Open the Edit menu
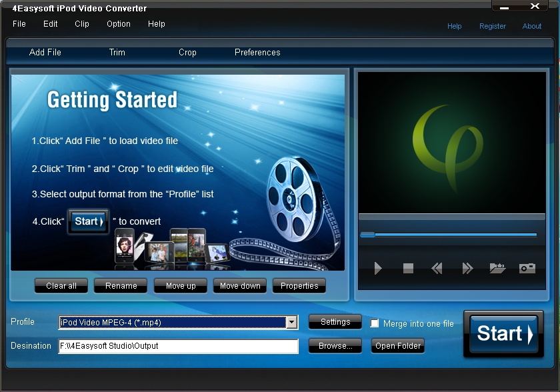Viewport: 560px width, 392px height. pos(51,24)
